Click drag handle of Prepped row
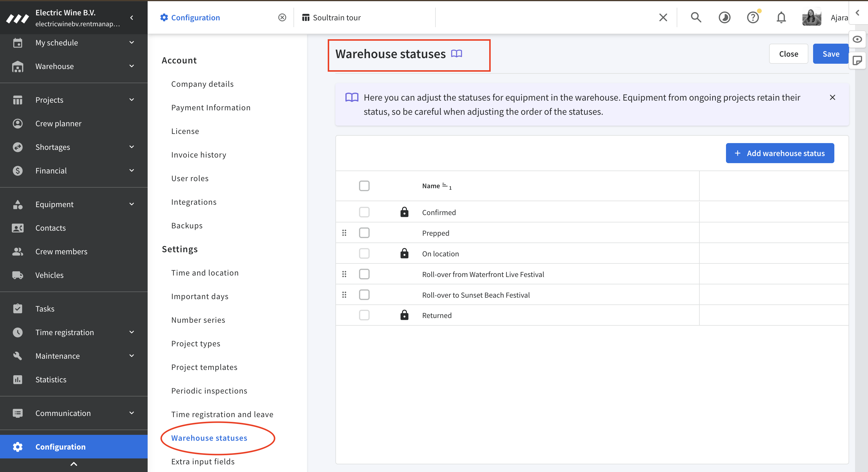The image size is (868, 472). point(344,233)
